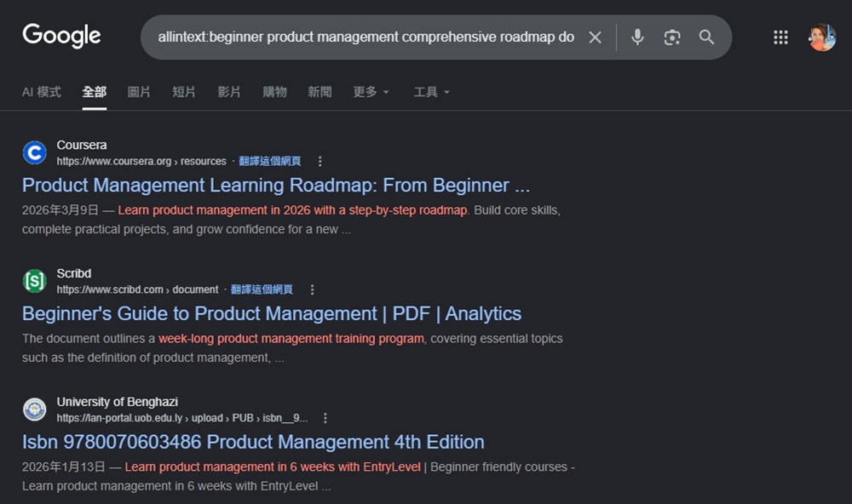Click the coursera.org resources URL

coord(141,161)
